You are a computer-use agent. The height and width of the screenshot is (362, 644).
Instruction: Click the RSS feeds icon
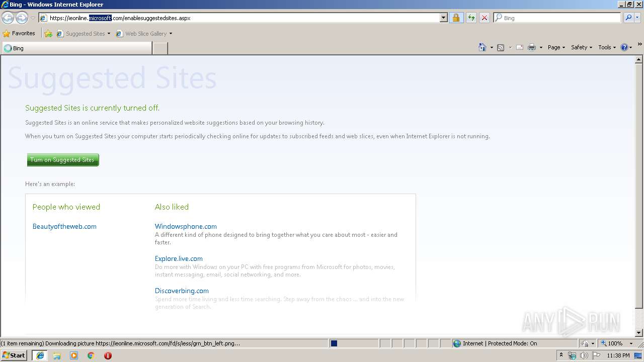[501, 47]
